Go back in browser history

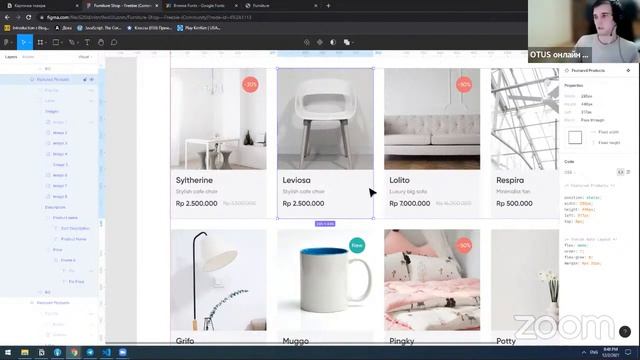[x=7, y=17]
